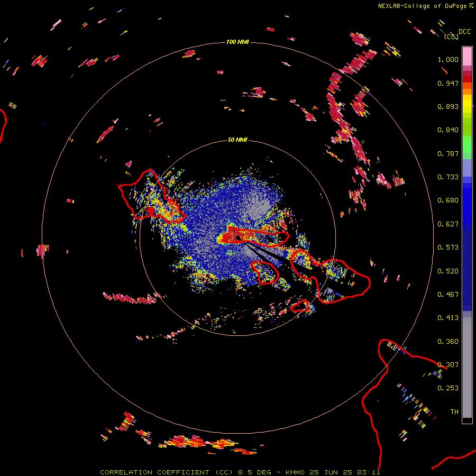Click the 0.627 scale value
Screen dimensions: 476x476
(448, 224)
